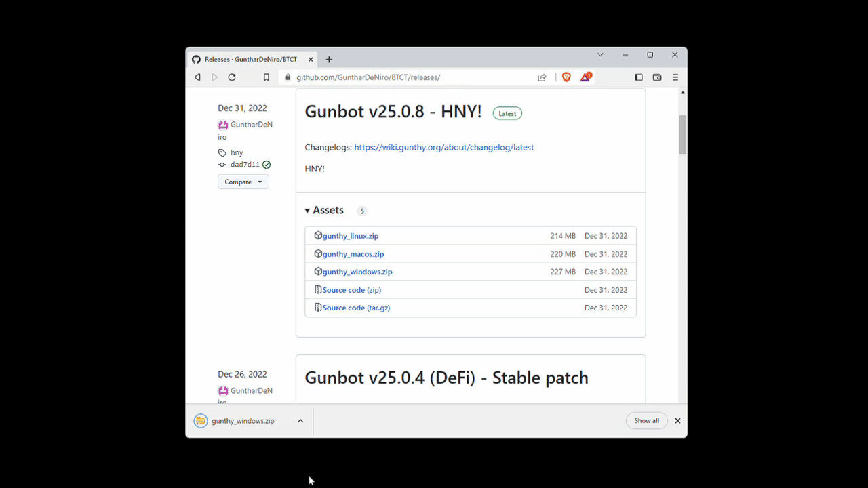
Task: Collapse the Assets section
Action: [325, 211]
